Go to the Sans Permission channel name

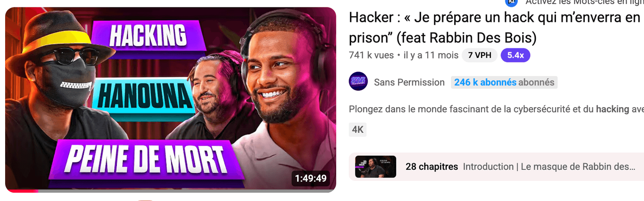(x=409, y=82)
